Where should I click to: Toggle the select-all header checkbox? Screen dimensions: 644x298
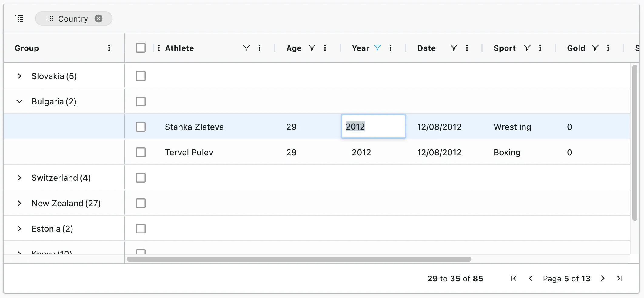click(x=141, y=48)
